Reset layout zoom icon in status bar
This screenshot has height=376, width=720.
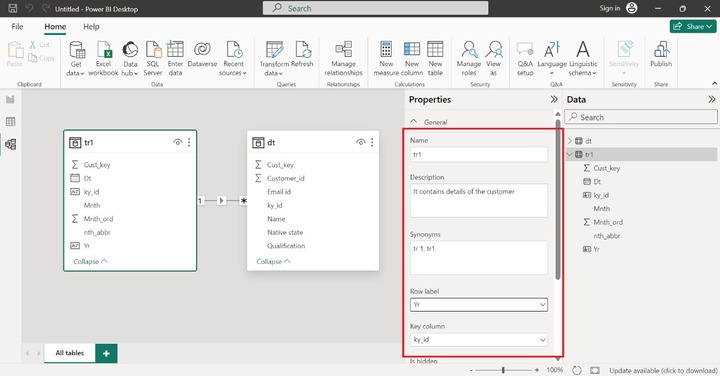point(577,370)
